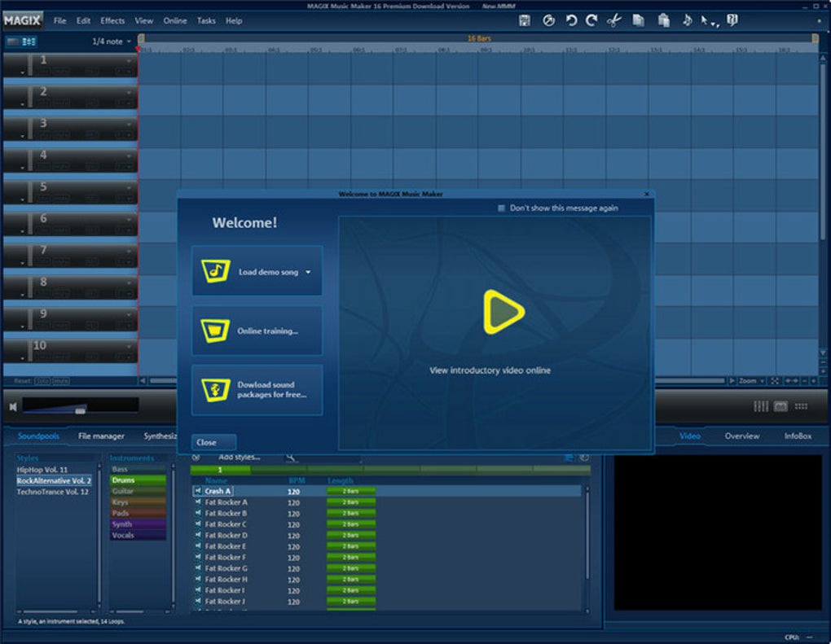831x644 pixels.
Task: Click the Copy pages icon
Action: (x=639, y=20)
